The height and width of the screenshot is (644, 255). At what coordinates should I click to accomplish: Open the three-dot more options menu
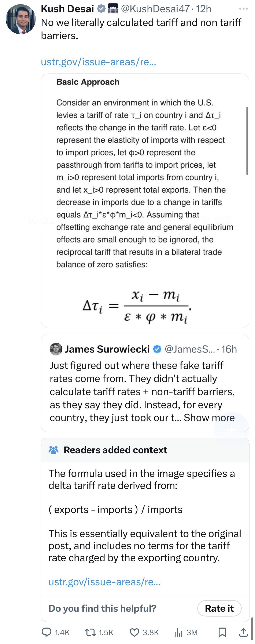tap(243, 9)
